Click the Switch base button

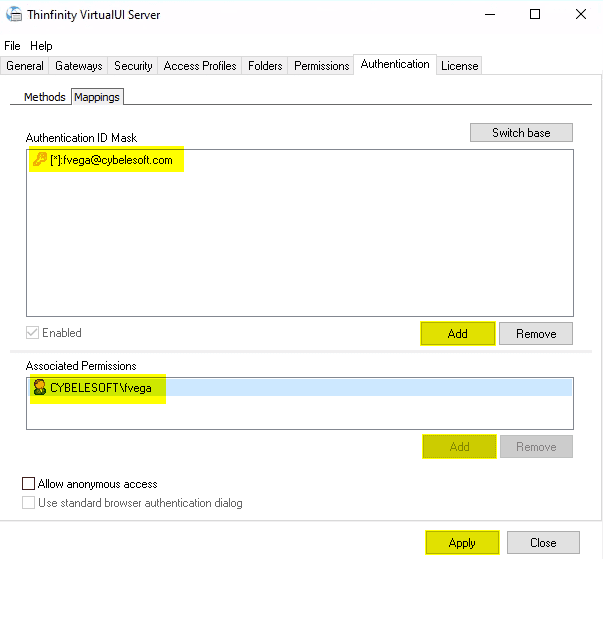[x=521, y=133]
